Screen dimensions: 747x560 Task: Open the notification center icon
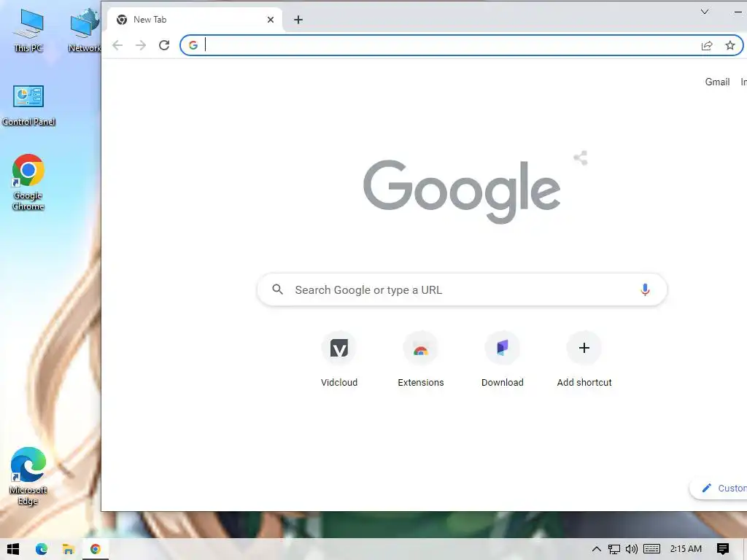tap(723, 549)
